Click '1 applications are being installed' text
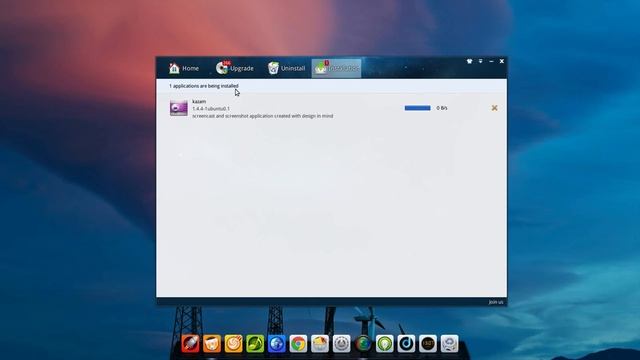The width and height of the screenshot is (640, 360). [204, 86]
